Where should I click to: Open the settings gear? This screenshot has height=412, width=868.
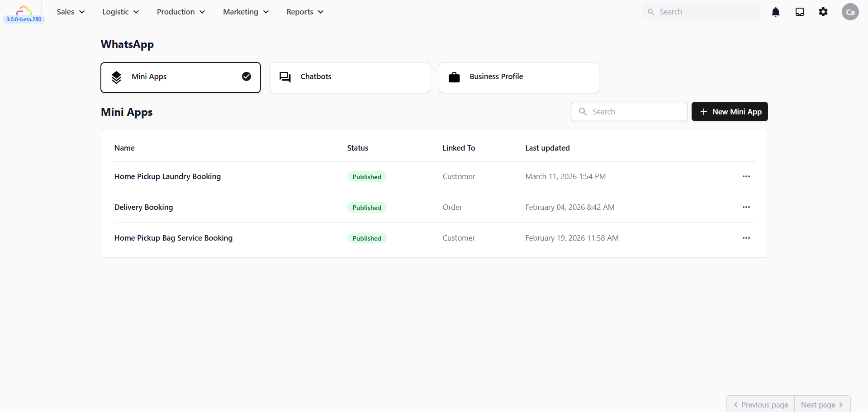click(x=823, y=12)
